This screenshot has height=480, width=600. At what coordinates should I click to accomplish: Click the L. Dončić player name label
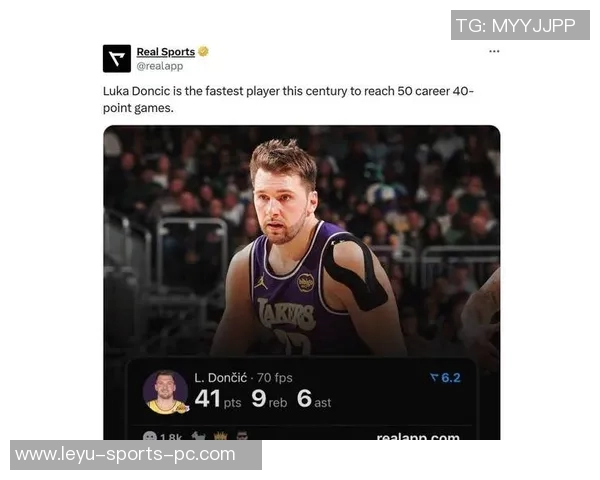pos(220,378)
